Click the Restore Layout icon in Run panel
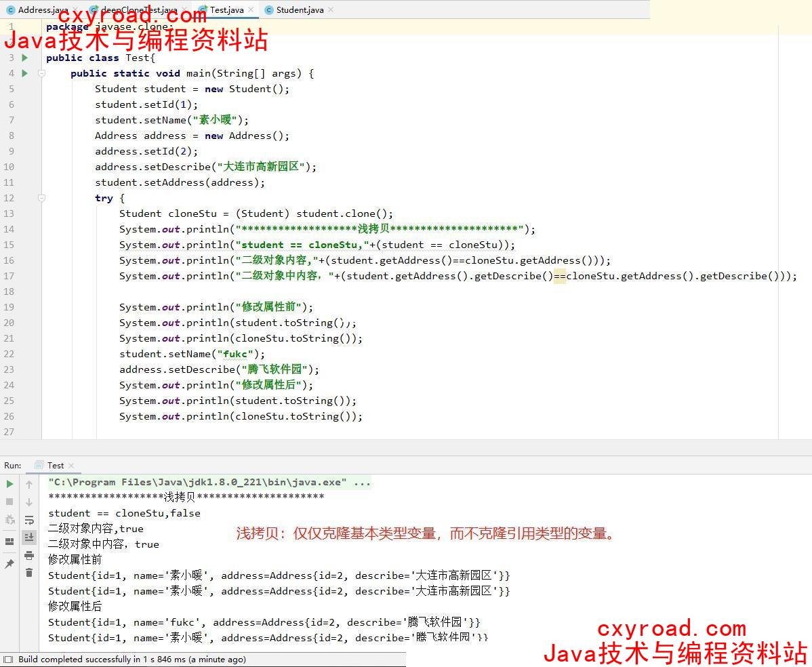The width and height of the screenshot is (812, 667). (9, 541)
